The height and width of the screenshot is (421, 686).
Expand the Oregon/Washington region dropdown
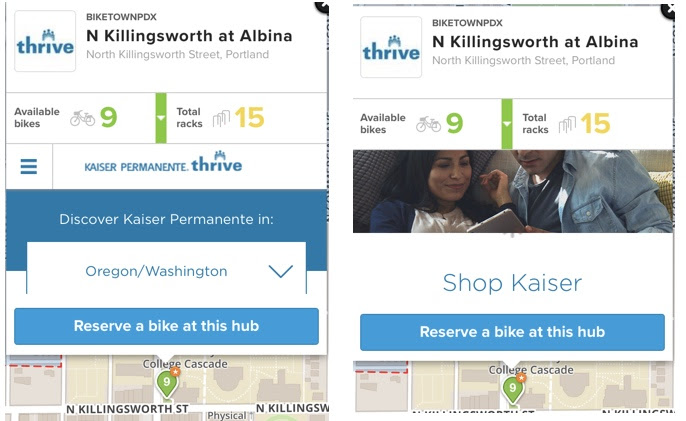pos(166,270)
